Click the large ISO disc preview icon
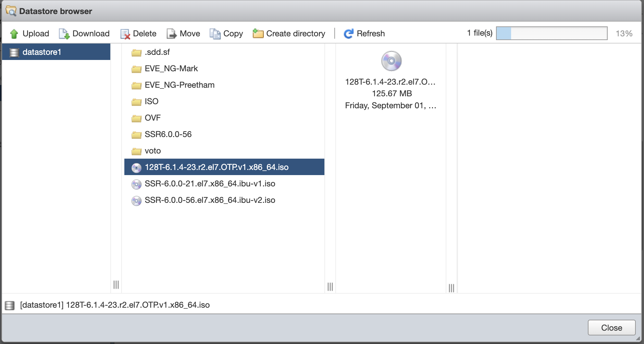Viewport: 644px width, 344px height. tap(391, 61)
